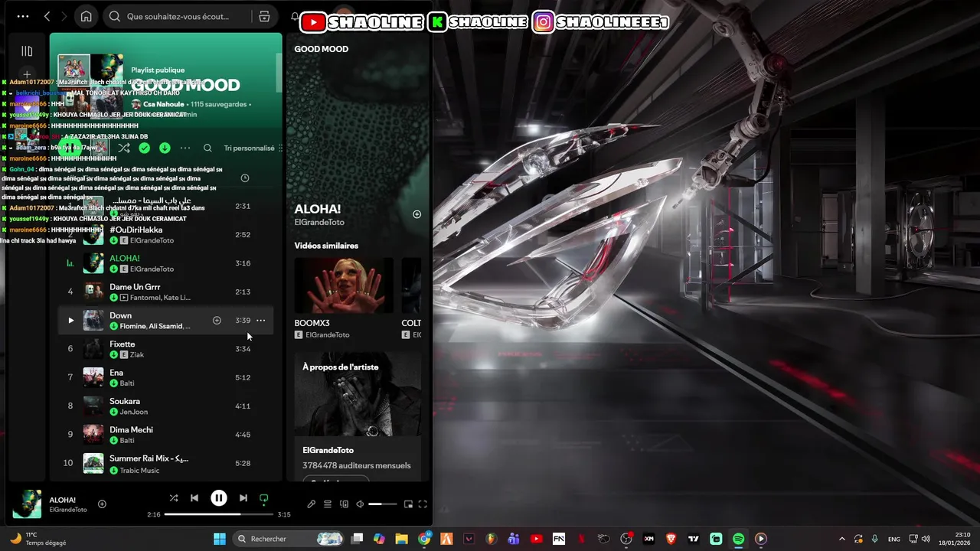Adjust the Spotify volume slider
The height and width of the screenshot is (551, 980).
[x=382, y=504]
